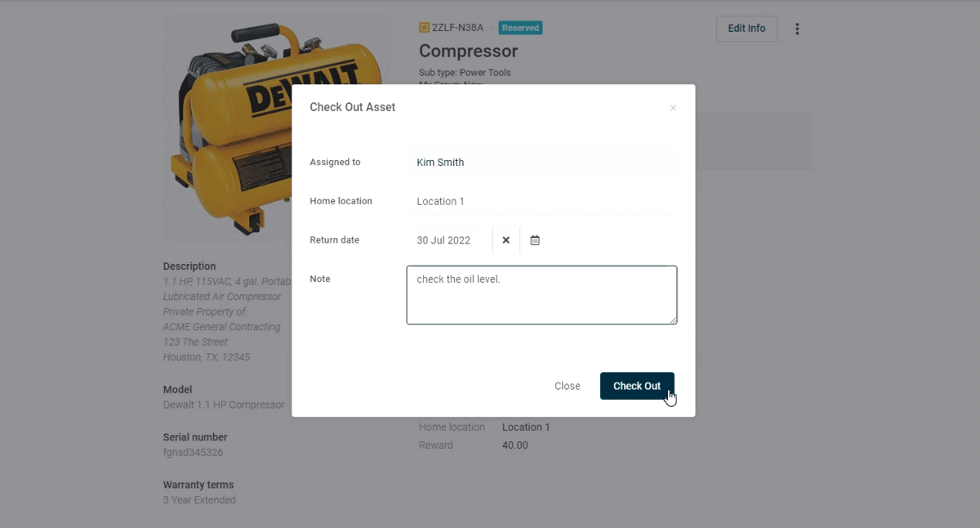The image size is (980, 528).
Task: Click the Edit Info button
Action: 746,29
